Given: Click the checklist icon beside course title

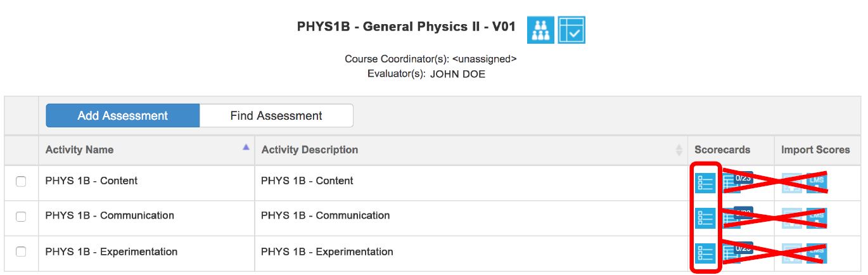Looking at the screenshot, I should pyautogui.click(x=571, y=30).
